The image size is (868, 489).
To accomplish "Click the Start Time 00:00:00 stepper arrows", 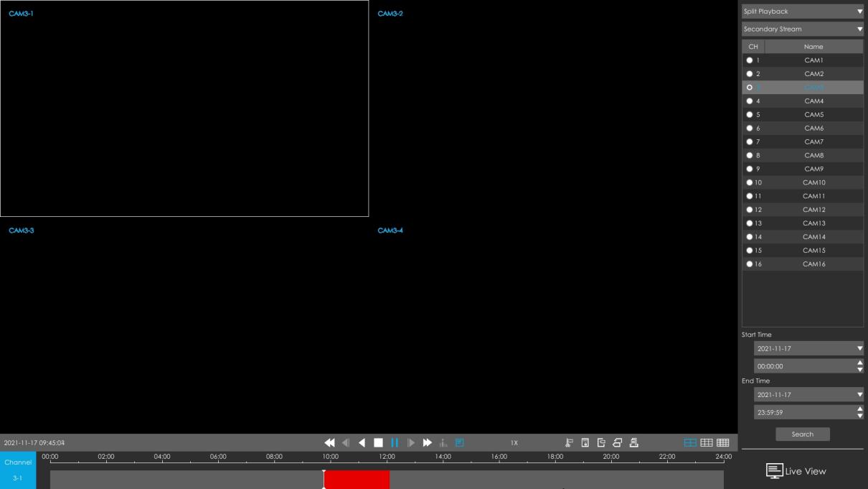I will (x=860, y=366).
